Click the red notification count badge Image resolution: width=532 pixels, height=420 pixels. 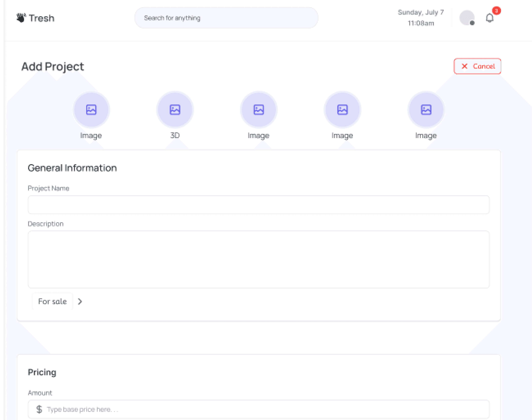pyautogui.click(x=496, y=11)
